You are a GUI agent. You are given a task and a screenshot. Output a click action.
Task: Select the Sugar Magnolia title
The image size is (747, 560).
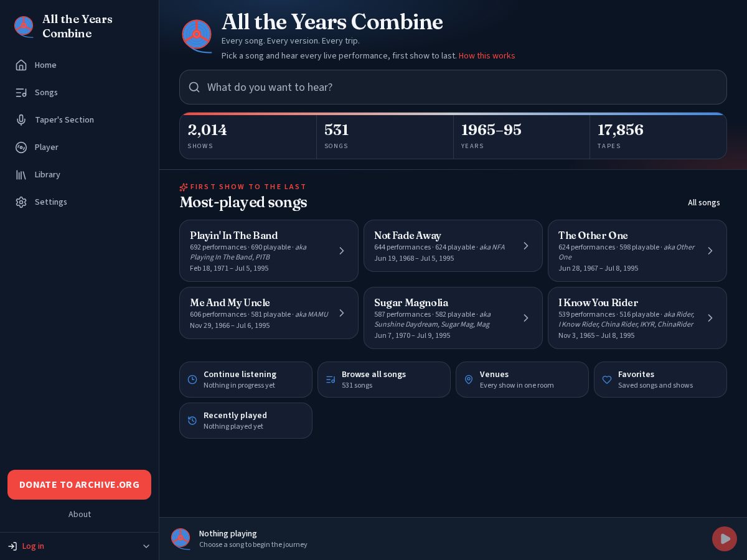pyautogui.click(x=411, y=302)
